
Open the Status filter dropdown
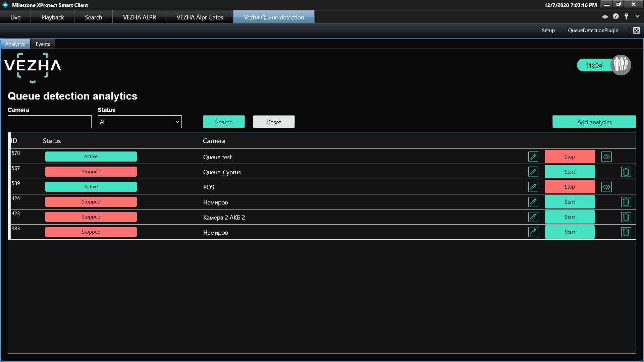click(x=140, y=122)
